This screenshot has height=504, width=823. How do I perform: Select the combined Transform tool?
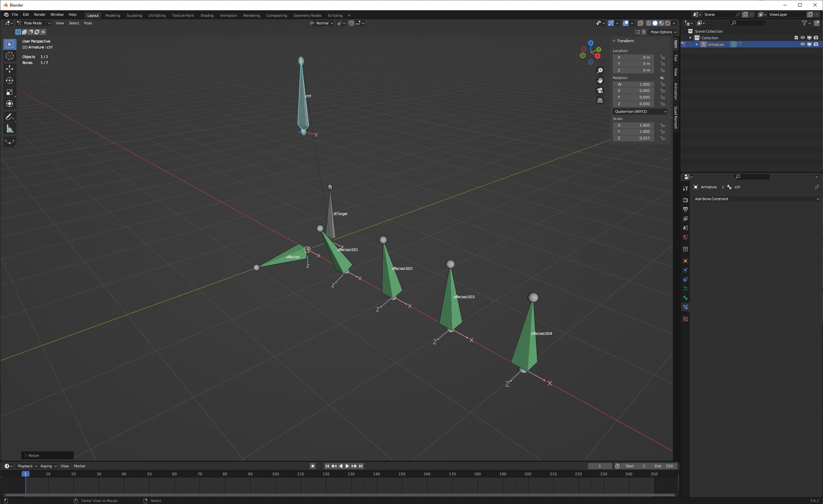(x=10, y=104)
